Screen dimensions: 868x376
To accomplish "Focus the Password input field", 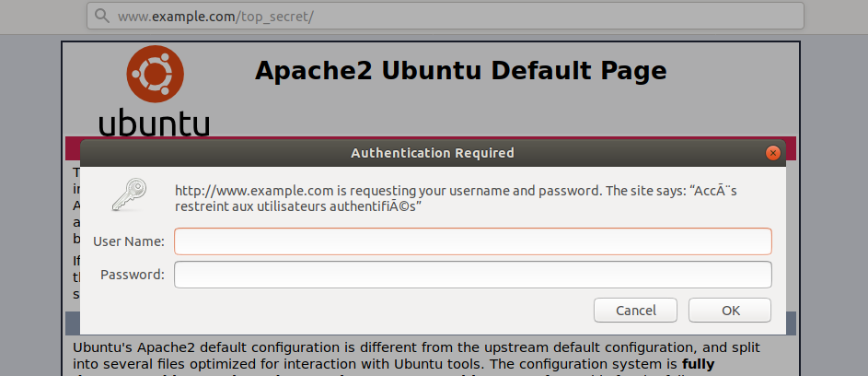I will click(x=472, y=275).
